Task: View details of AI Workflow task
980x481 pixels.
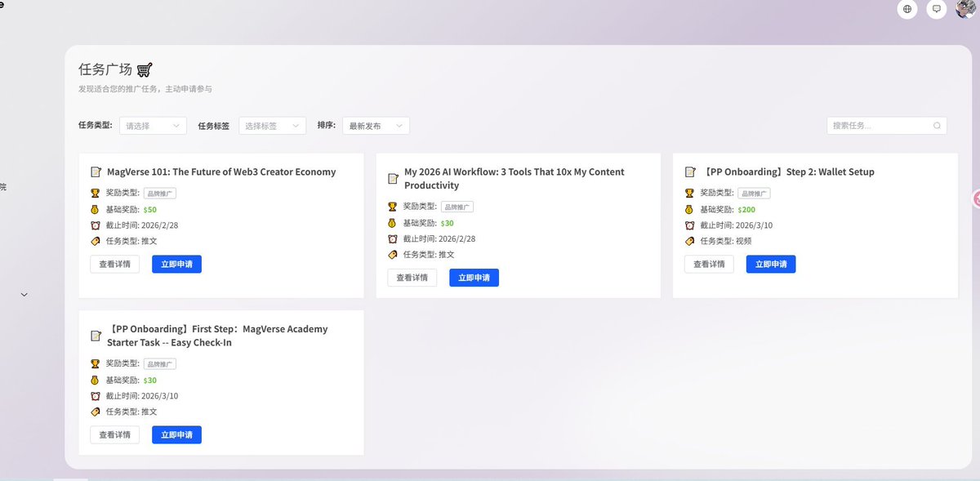Action: click(412, 278)
